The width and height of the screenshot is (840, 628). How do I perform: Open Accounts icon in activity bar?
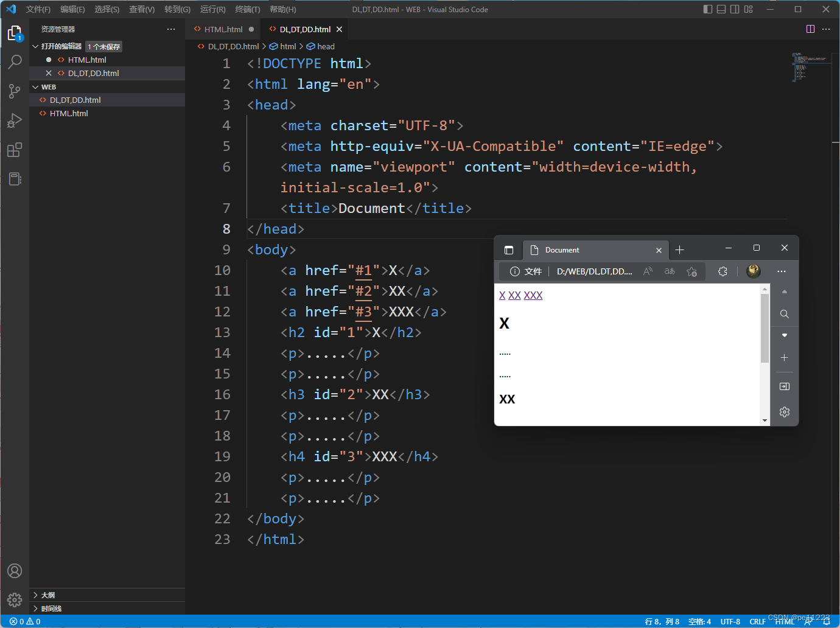[x=15, y=571]
